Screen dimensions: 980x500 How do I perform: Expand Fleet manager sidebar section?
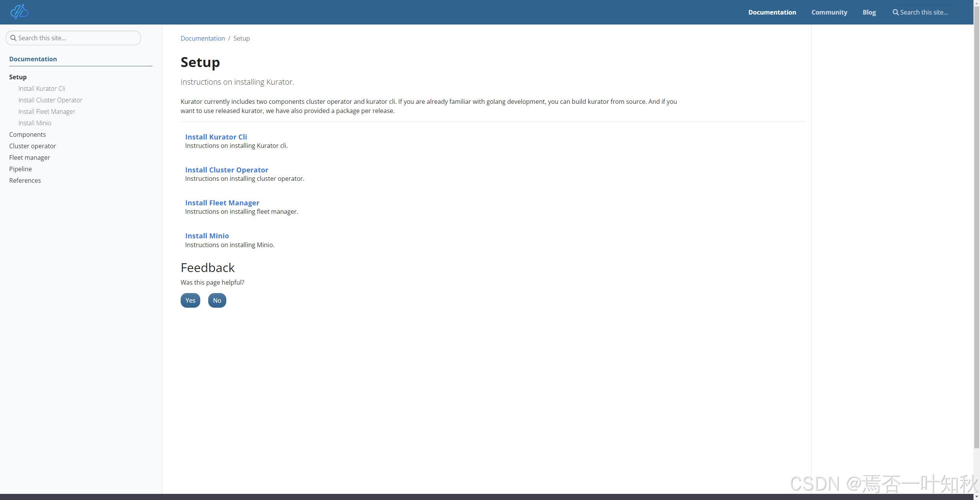pyautogui.click(x=29, y=157)
